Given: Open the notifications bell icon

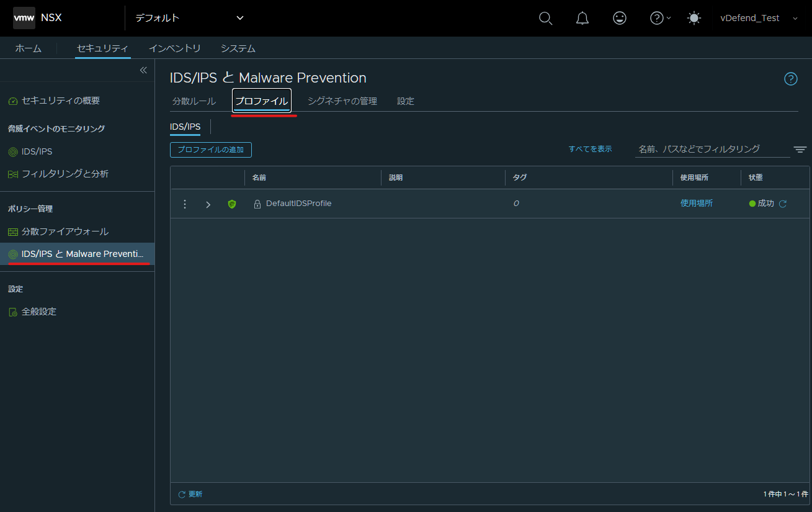Looking at the screenshot, I should [582, 18].
